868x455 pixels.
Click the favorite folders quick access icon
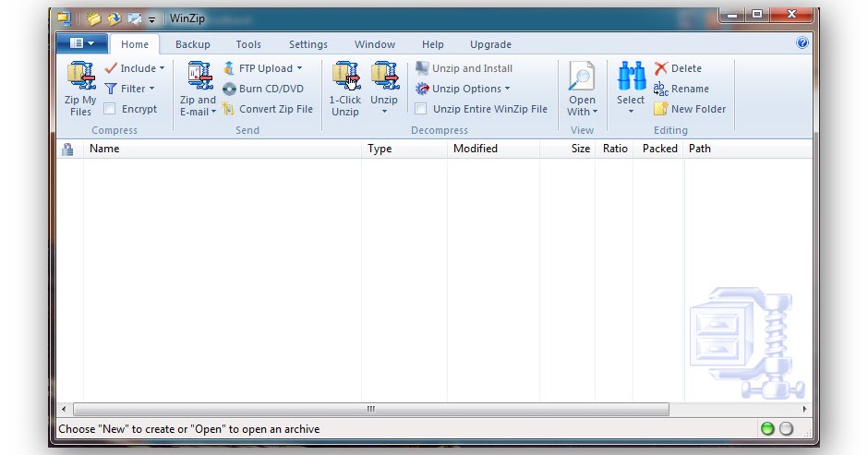coord(114,18)
